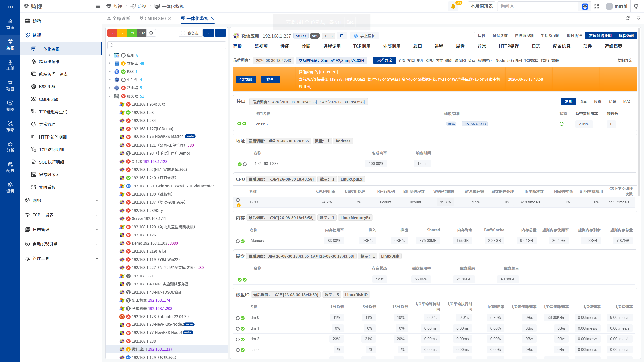Screen dimensions: 644x362
Task: Switch to 全局诊断 tab
Action: [118, 18]
